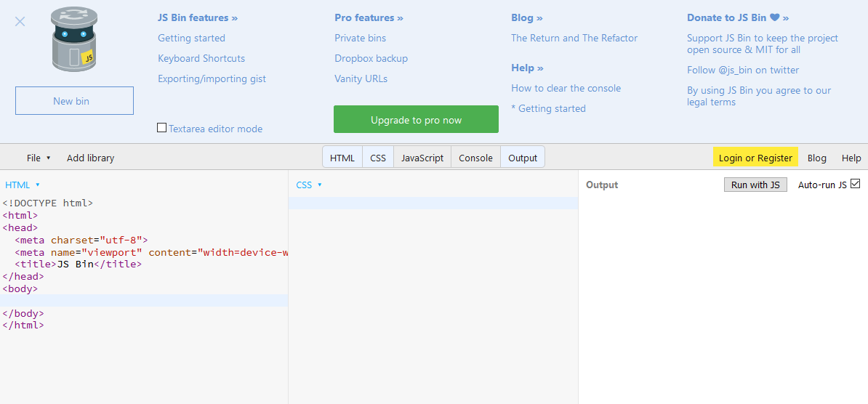Toggle the CSS panel tab
The height and width of the screenshot is (404, 868).
(378, 158)
